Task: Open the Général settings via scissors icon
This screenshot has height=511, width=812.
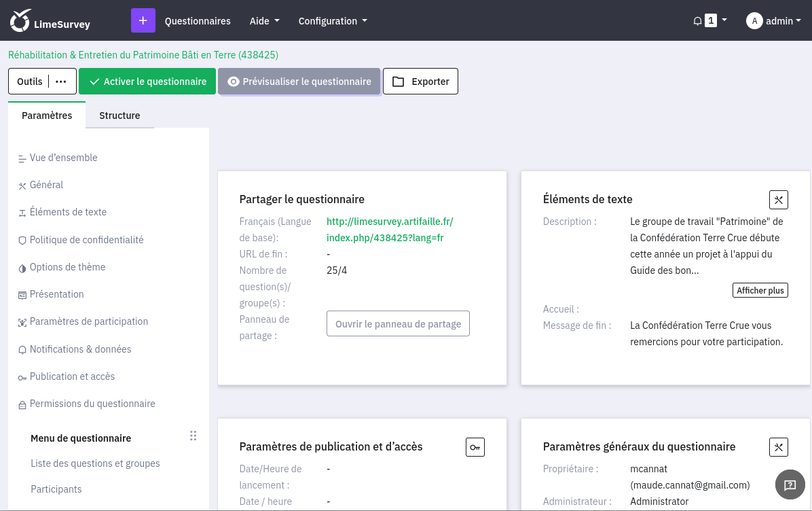Action: (22, 185)
